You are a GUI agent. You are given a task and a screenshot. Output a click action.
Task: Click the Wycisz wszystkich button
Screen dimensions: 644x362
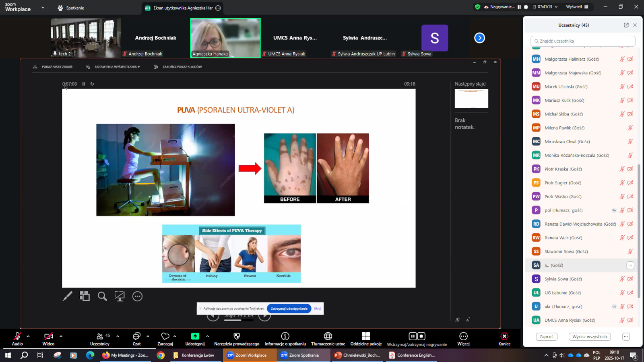click(589, 337)
